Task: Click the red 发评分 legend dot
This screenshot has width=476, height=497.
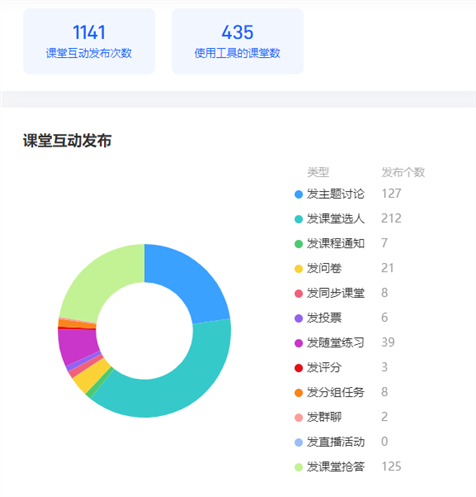Action: point(299,368)
